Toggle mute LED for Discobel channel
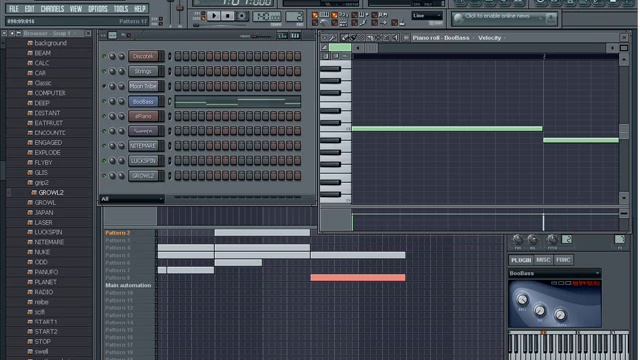Screen dimensions: 640x360 pyautogui.click(x=104, y=56)
